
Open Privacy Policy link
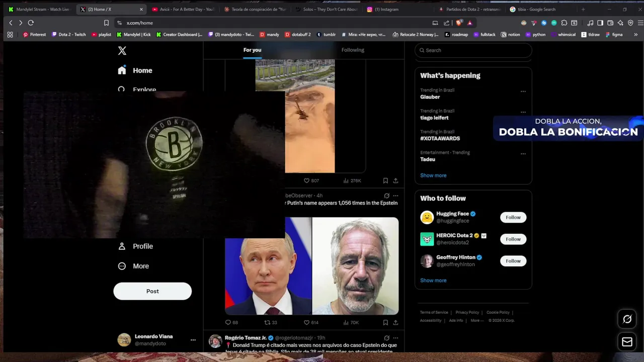(467, 312)
